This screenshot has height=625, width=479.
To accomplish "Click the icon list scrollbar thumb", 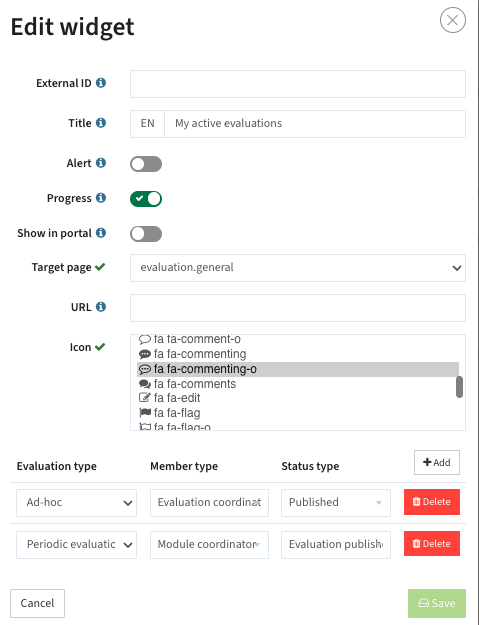I will pyautogui.click(x=459, y=387).
